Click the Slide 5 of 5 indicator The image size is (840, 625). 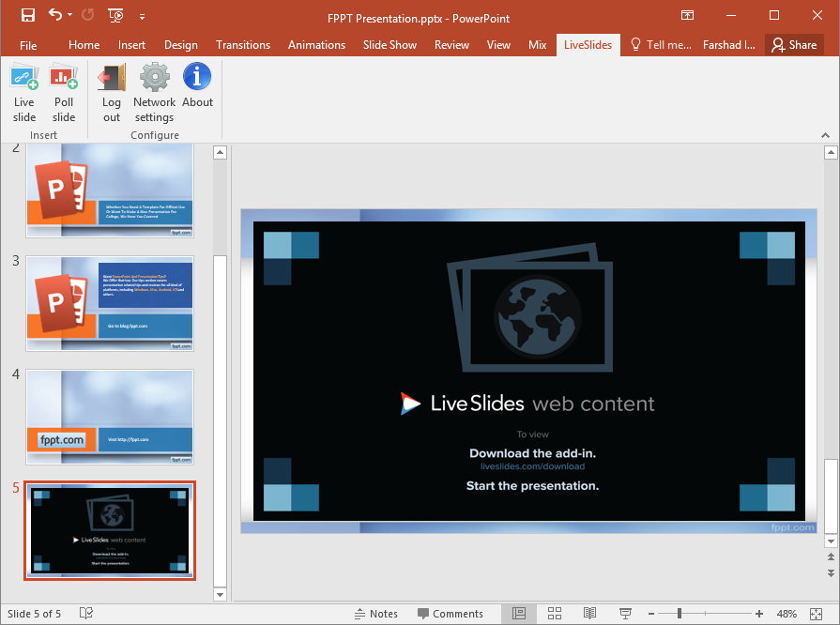pyautogui.click(x=35, y=614)
